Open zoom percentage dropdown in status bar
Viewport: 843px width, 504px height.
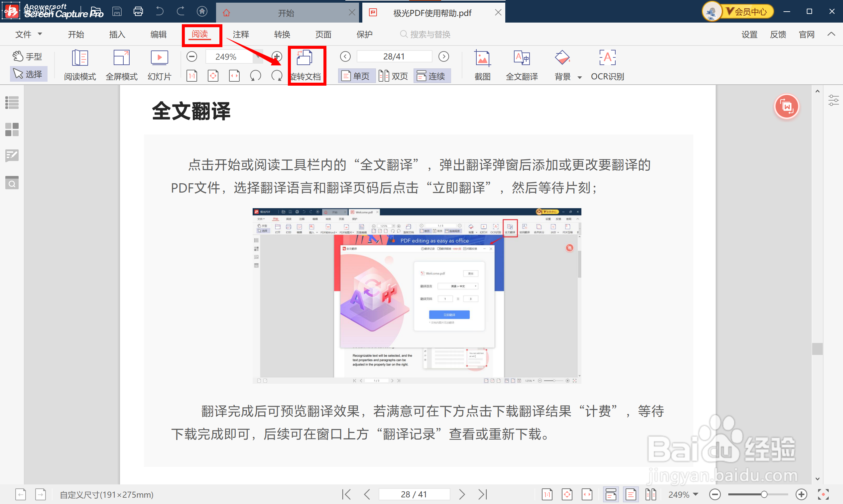(x=695, y=494)
